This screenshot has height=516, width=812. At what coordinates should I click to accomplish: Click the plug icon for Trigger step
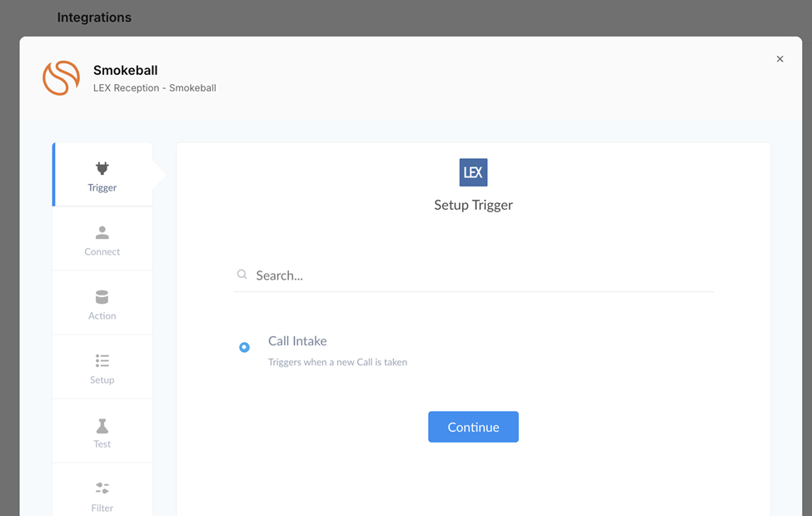pos(102,168)
